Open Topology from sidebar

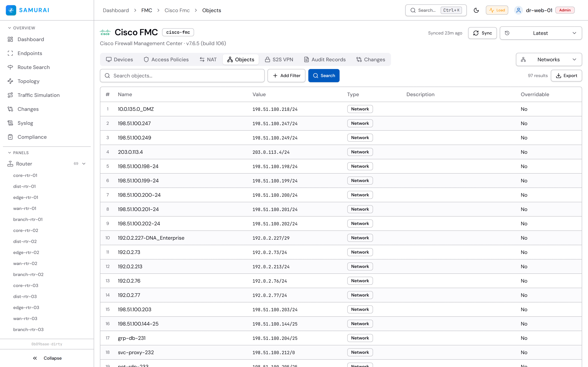click(x=28, y=81)
